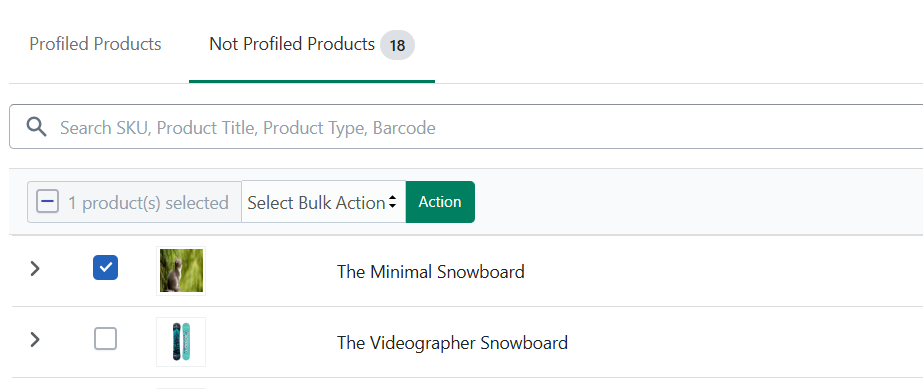Open the Select Bulk Action dropdown
923x389 pixels.
[x=323, y=202]
